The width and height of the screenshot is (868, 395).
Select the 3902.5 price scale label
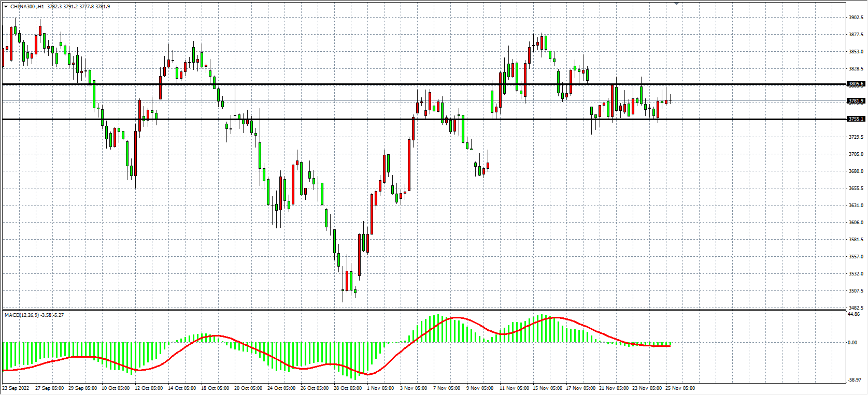856,18
